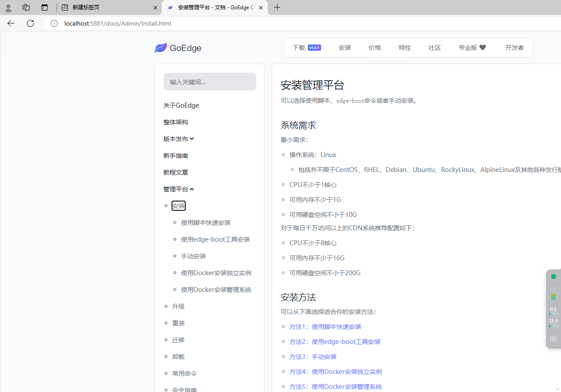The width and height of the screenshot is (561, 392).
Task: Switch to the 新建标签页 browser tab
Action: click(x=106, y=7)
